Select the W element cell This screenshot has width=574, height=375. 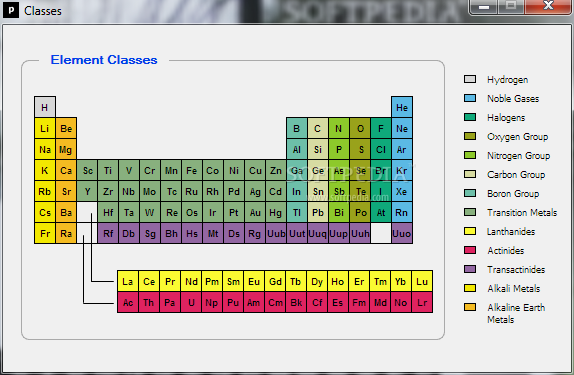click(150, 212)
